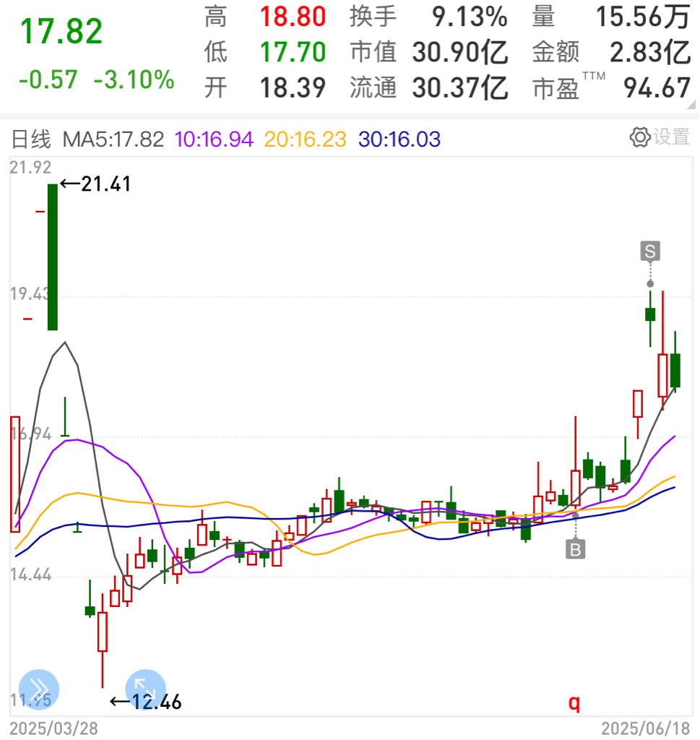
Task: Select the S sell marker on chart
Action: click(x=650, y=251)
